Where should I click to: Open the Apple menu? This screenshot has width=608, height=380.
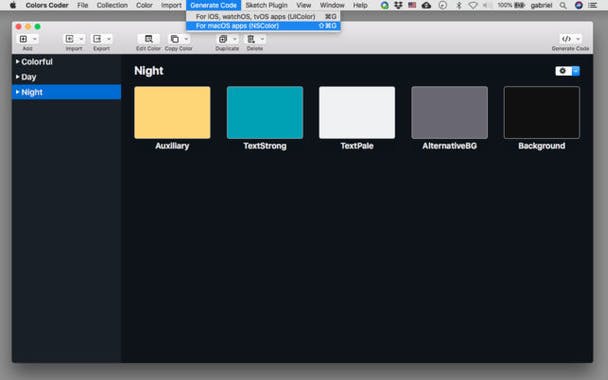click(x=13, y=5)
